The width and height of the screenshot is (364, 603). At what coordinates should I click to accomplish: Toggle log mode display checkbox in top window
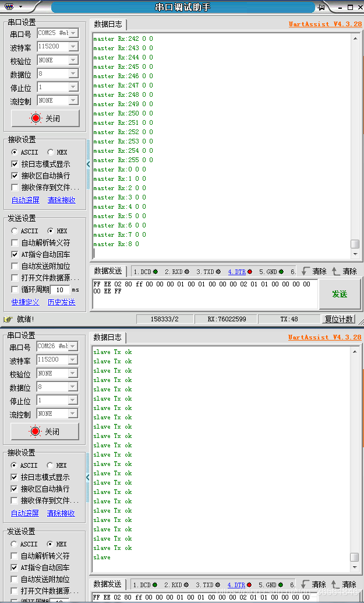(x=15, y=164)
